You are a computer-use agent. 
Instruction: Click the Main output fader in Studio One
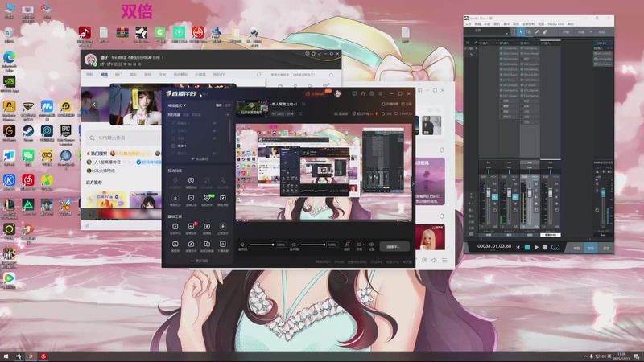(603, 193)
